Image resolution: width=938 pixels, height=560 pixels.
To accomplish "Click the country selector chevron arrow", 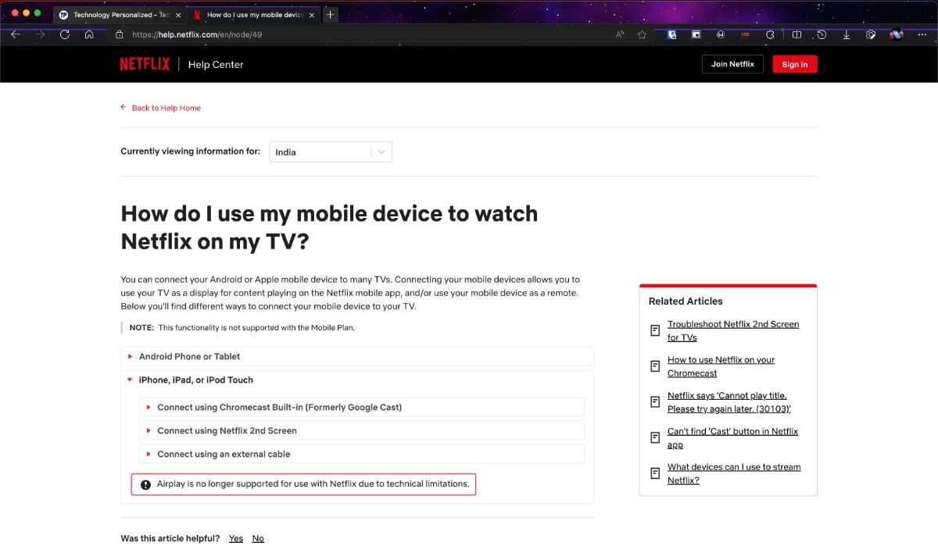I will coord(381,152).
